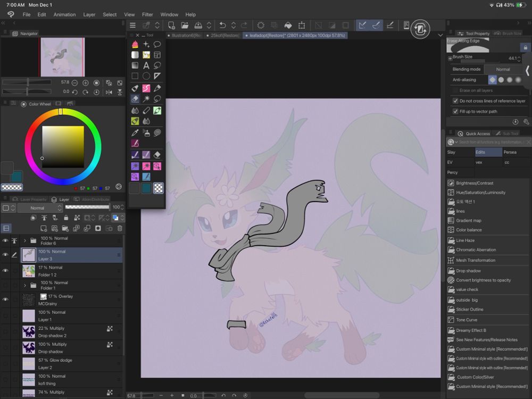
Task: Open Tool Property Blending mode Normal dropdown
Action: pyautogui.click(x=503, y=69)
